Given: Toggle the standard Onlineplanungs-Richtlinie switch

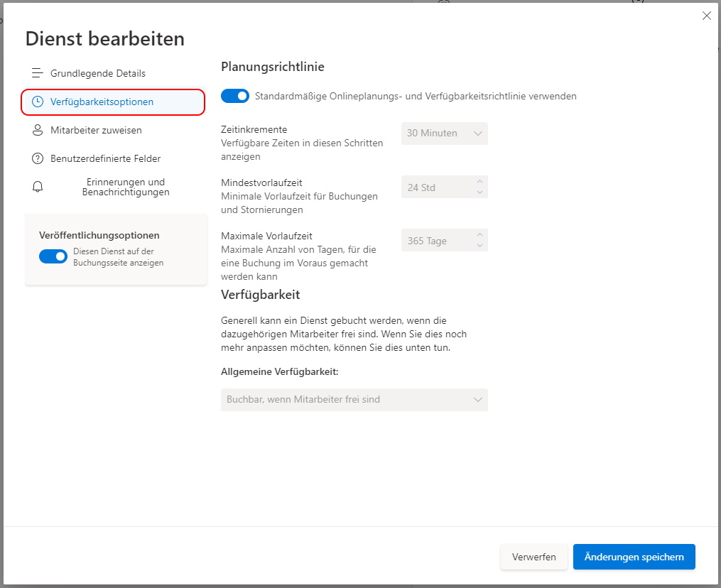Looking at the screenshot, I should (235, 96).
